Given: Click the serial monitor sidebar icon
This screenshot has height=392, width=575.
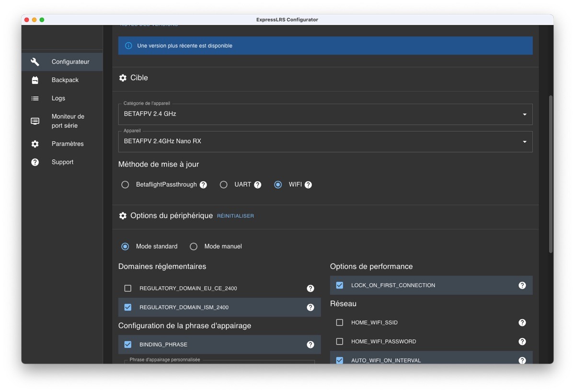Looking at the screenshot, I should (35, 121).
